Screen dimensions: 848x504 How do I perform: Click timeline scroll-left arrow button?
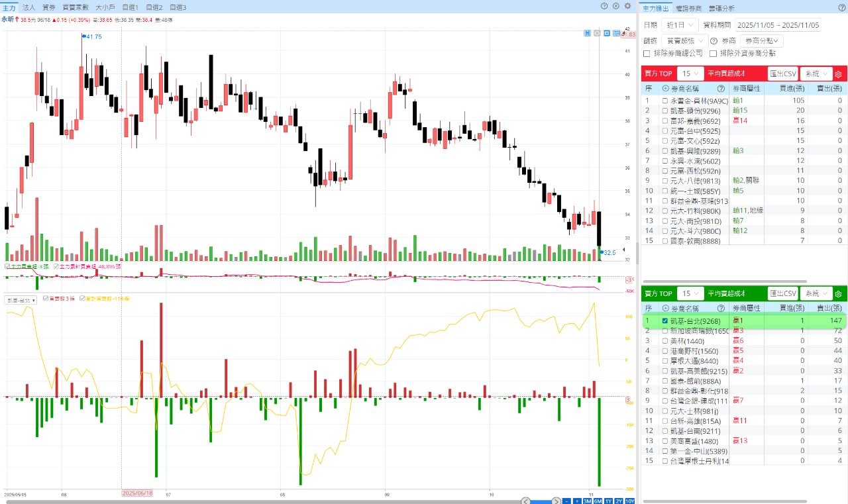coord(526,501)
